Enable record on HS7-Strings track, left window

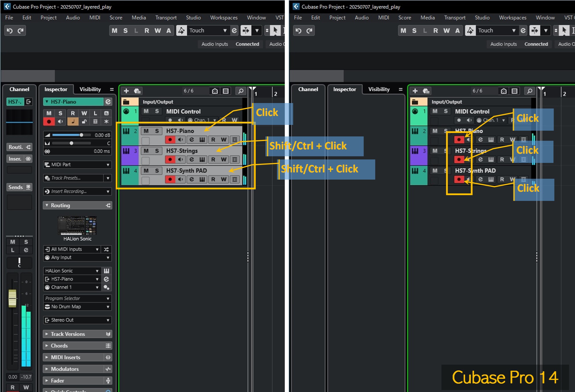[x=170, y=159]
